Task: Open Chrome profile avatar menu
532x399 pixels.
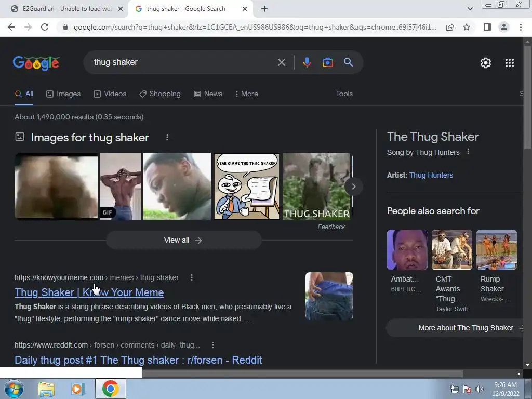Action: tap(504, 27)
